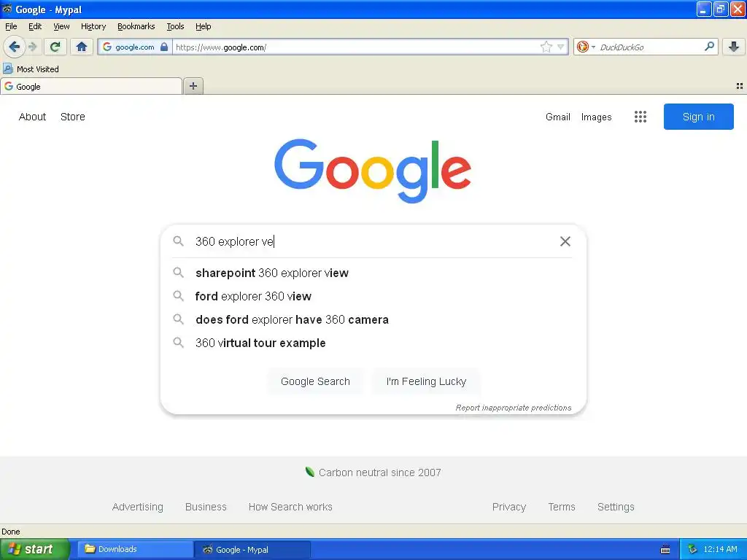Click the address bar URL field
Screen dimensions: 747x560
click(x=355, y=47)
